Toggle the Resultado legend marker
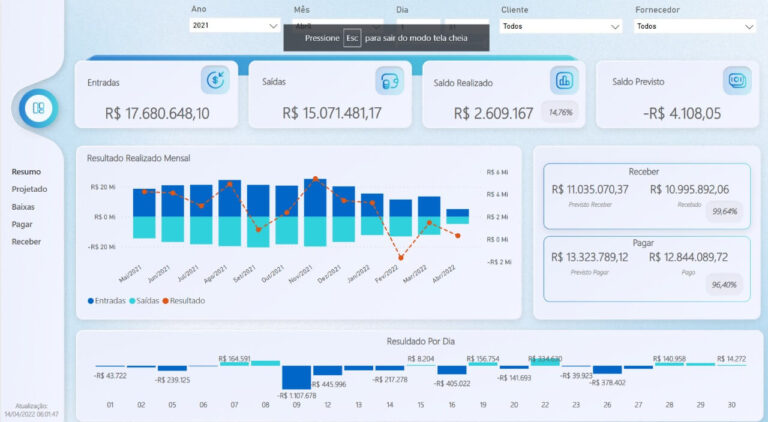Image resolution: width=768 pixels, height=422 pixels. 166,301
